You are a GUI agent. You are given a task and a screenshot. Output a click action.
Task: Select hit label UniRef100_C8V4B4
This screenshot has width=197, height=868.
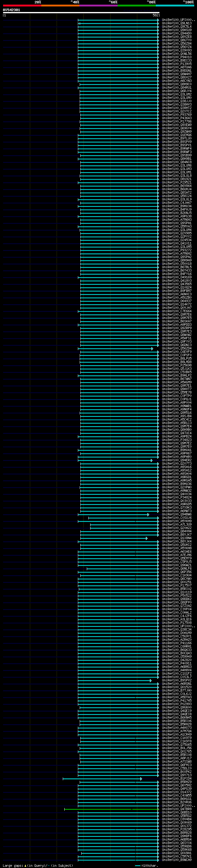tap(177, 819)
